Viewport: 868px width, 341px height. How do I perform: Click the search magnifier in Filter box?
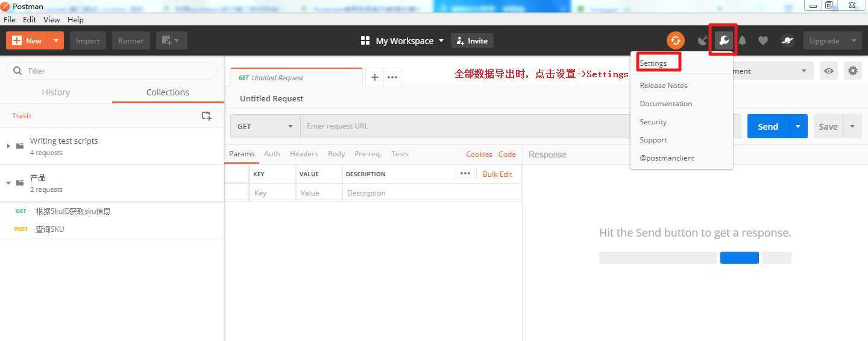tap(17, 71)
